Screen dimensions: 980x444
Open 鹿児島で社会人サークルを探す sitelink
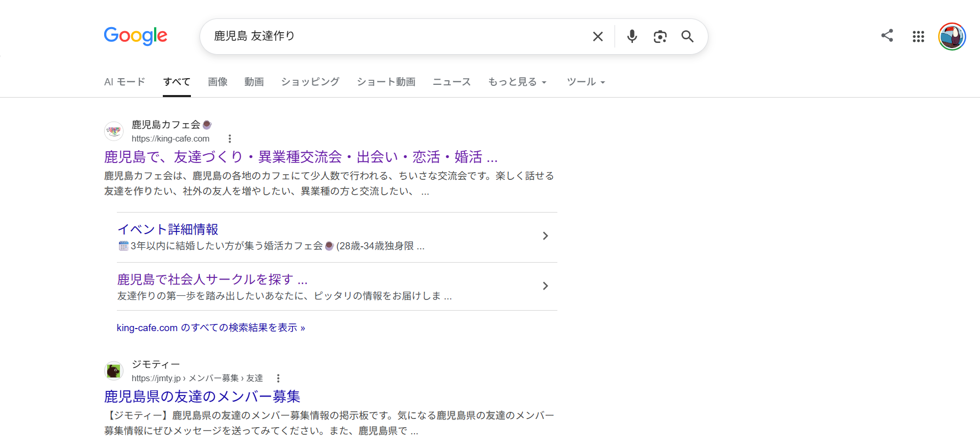[212, 279]
